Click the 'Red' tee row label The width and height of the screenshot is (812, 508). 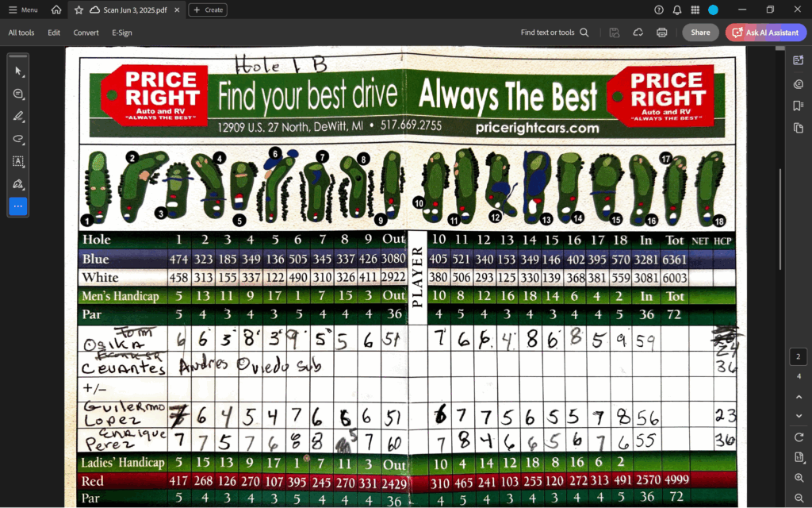click(x=92, y=481)
